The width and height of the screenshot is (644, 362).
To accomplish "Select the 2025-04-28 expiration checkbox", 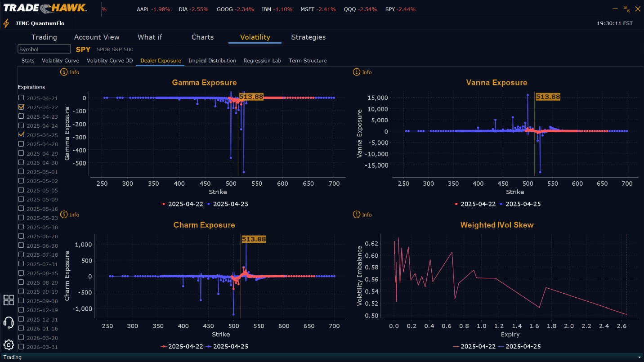I will (x=21, y=144).
